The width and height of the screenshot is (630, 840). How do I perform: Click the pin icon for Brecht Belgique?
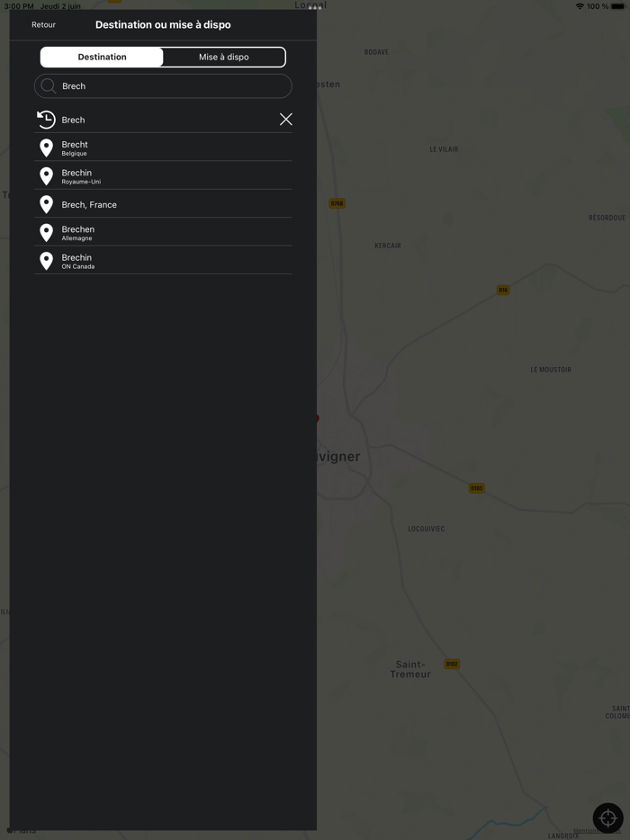(x=47, y=147)
